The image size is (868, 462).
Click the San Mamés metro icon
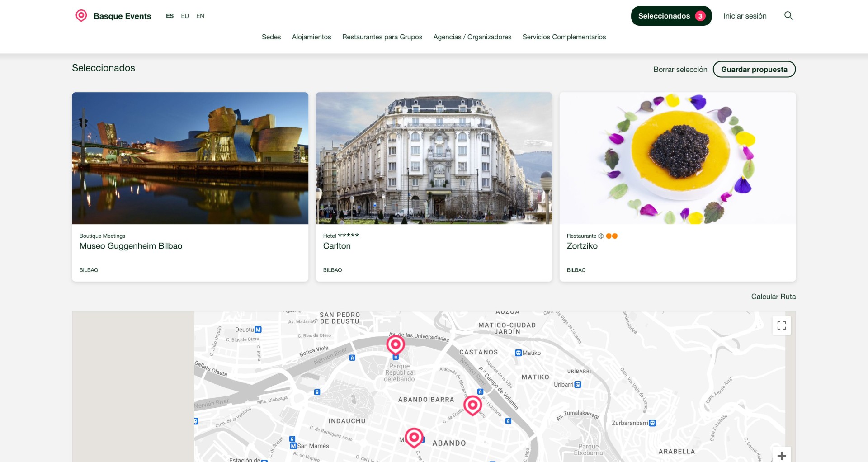coord(293,446)
